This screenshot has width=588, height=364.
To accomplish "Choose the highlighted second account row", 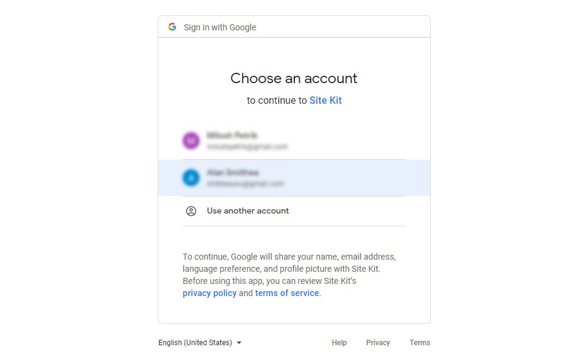I will click(x=294, y=178).
